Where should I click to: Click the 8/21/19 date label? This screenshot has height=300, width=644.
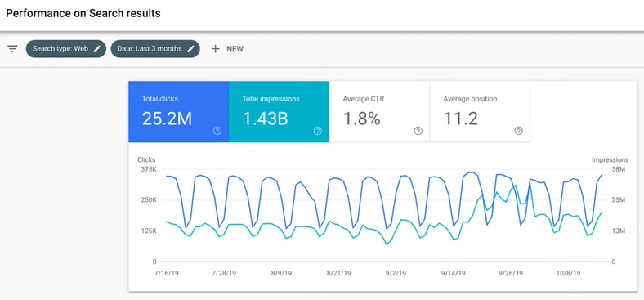tap(339, 273)
